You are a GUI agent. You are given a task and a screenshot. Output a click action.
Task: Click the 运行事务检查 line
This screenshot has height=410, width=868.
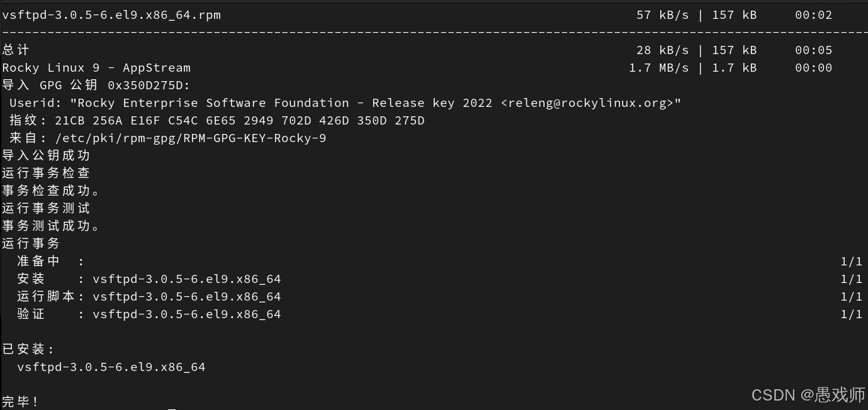tap(46, 174)
